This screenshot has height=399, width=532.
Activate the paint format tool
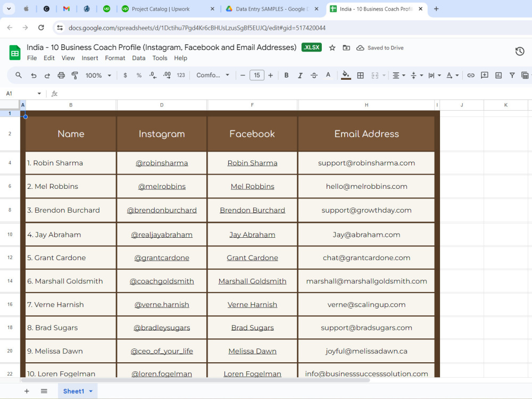point(74,76)
